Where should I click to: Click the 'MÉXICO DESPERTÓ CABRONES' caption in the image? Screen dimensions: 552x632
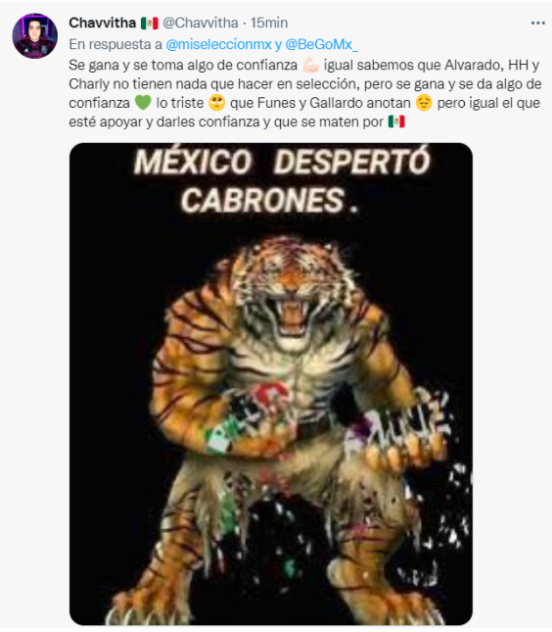point(282,181)
